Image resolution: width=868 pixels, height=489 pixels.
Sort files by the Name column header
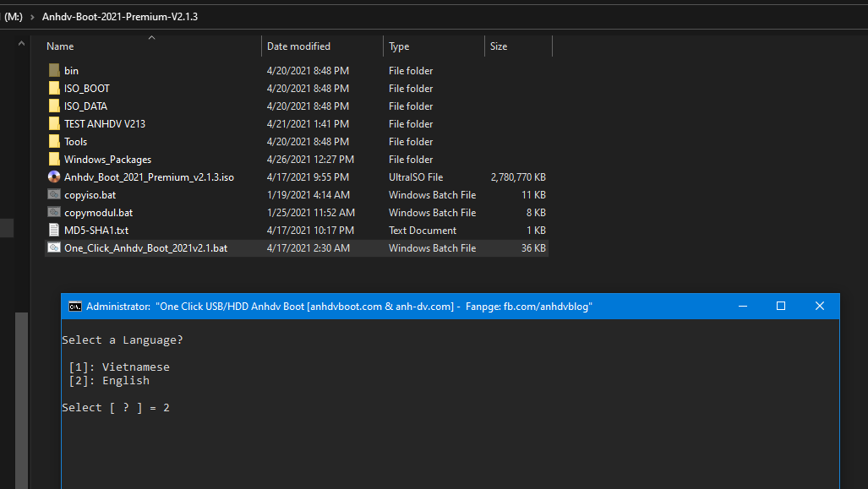(60, 46)
